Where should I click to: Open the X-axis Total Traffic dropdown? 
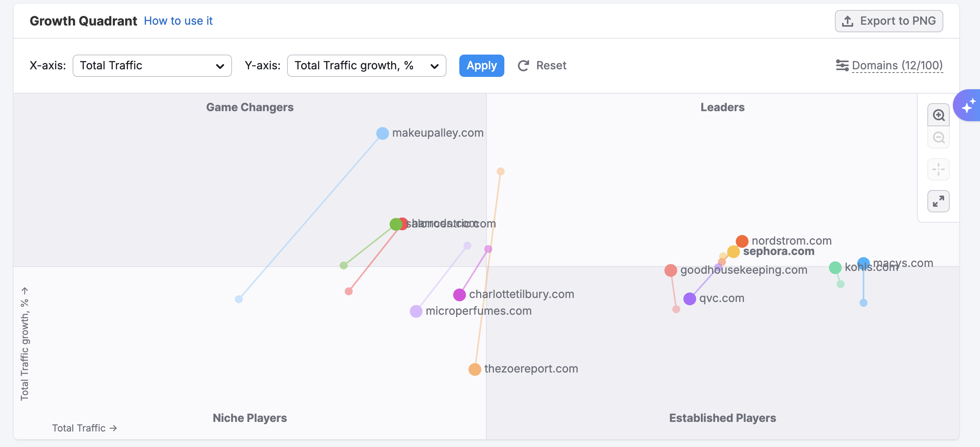[x=152, y=66]
